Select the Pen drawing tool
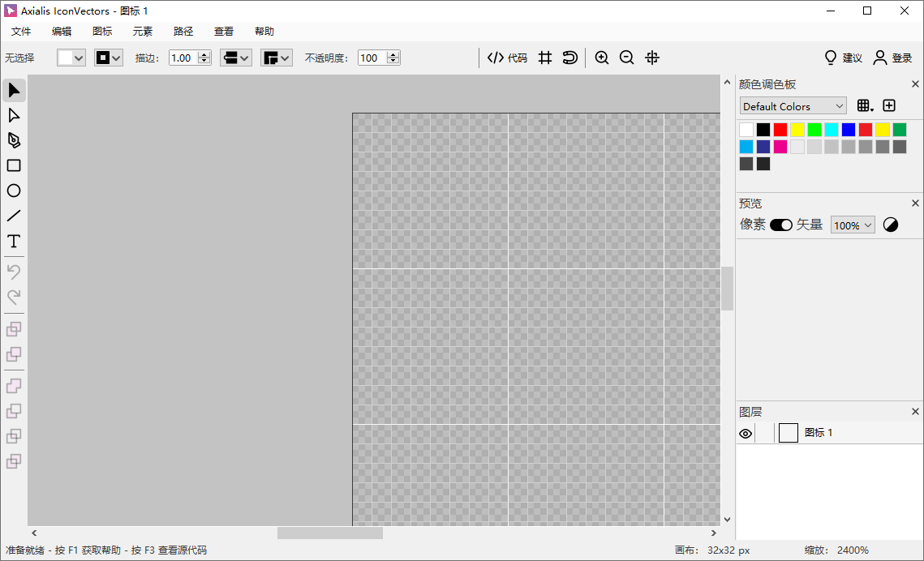This screenshot has width=924, height=561. pos(14,140)
